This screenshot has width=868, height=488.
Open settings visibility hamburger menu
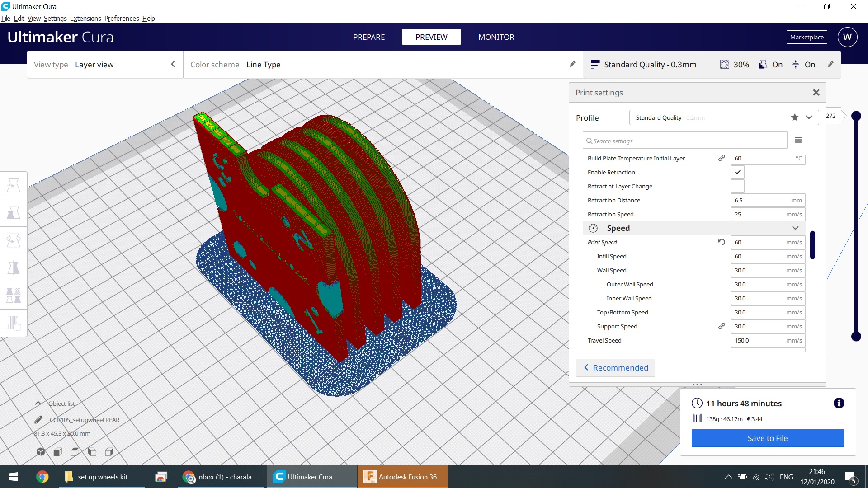point(798,140)
